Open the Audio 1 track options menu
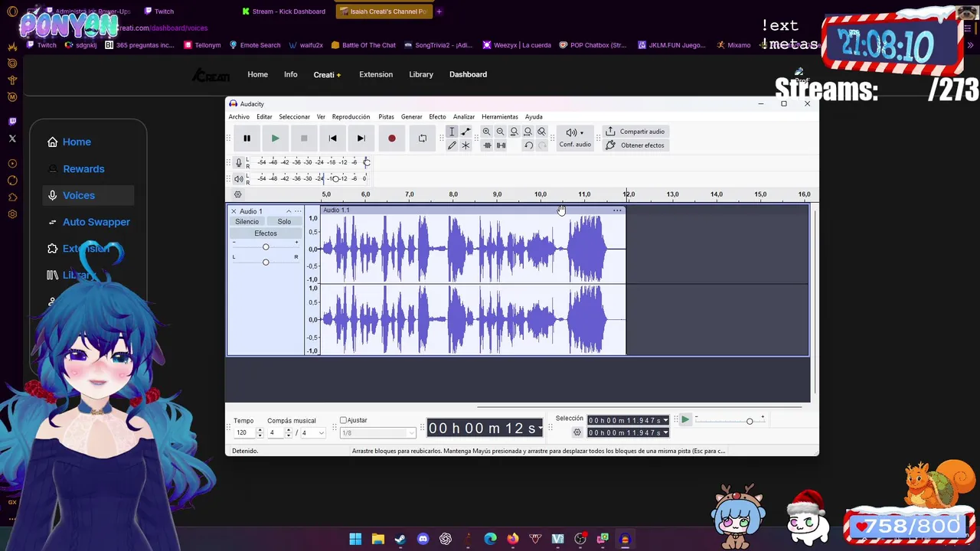 click(298, 211)
